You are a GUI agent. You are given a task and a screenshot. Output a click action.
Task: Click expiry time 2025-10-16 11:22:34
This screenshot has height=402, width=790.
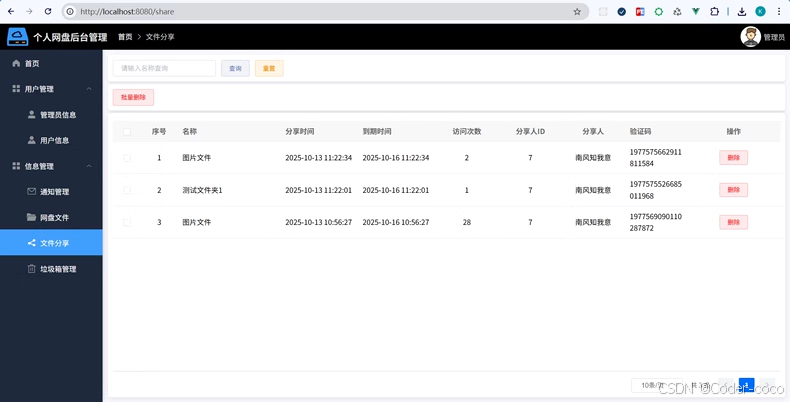coord(396,158)
